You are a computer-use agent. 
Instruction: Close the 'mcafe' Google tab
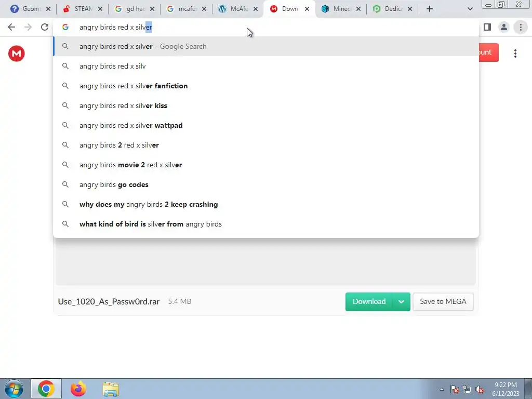click(x=204, y=9)
